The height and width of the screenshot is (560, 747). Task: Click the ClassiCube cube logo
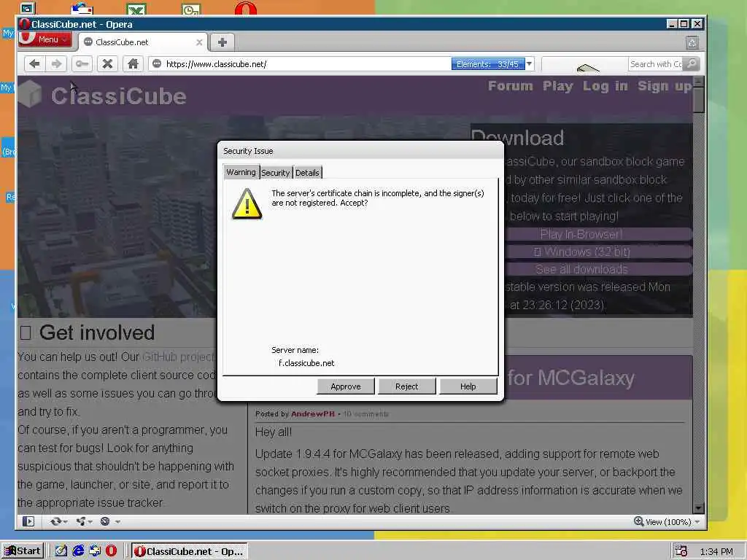pyautogui.click(x=31, y=93)
